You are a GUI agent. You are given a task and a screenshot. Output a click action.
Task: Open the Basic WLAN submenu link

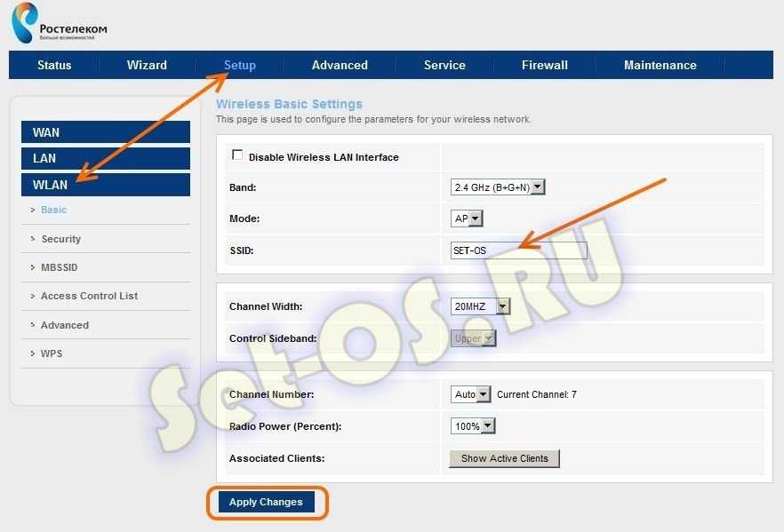[53, 210]
